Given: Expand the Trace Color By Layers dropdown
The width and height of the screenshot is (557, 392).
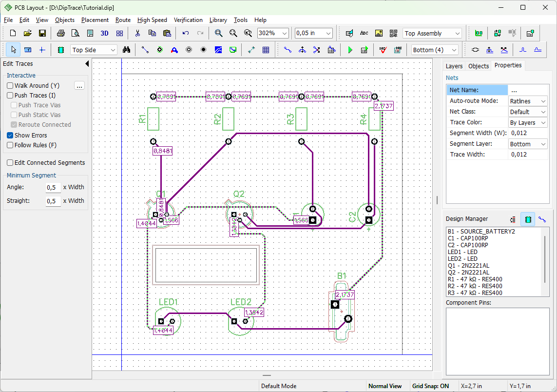Looking at the screenshot, I should coord(543,122).
